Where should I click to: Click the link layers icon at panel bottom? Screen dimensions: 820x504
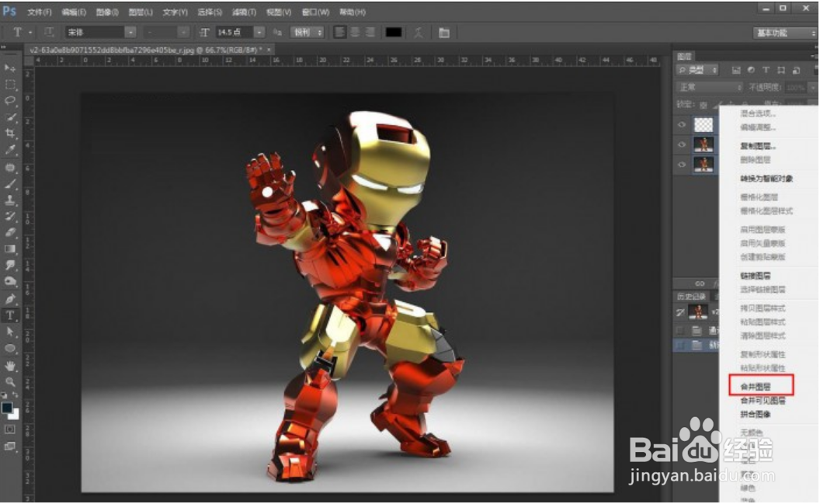(x=700, y=283)
